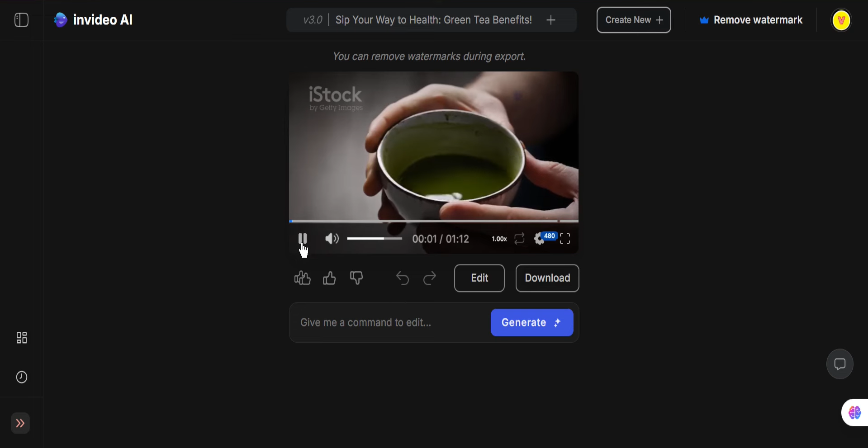Open the templates grid in the sidebar
This screenshot has height=448, width=868.
click(x=21, y=338)
